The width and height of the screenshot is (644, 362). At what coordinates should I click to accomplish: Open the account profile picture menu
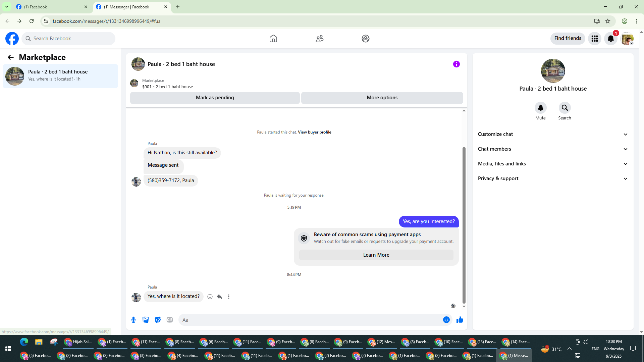click(627, 39)
